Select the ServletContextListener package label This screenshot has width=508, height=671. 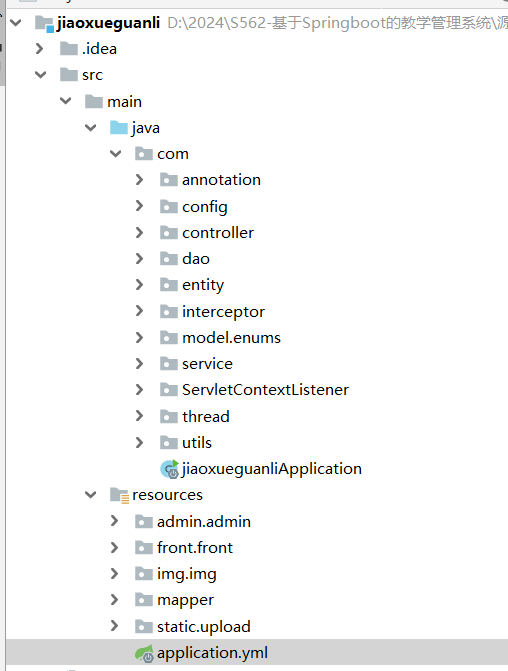pos(265,390)
